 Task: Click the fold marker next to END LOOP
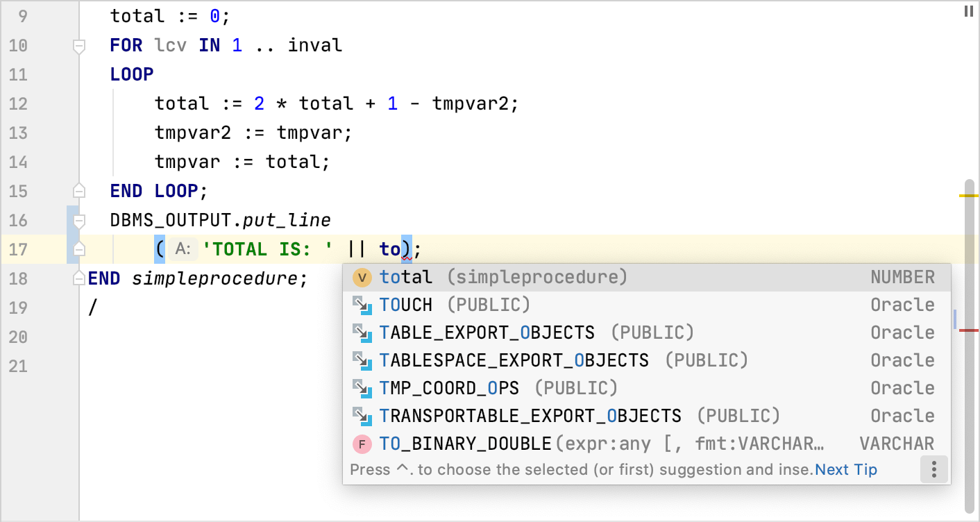(78, 190)
